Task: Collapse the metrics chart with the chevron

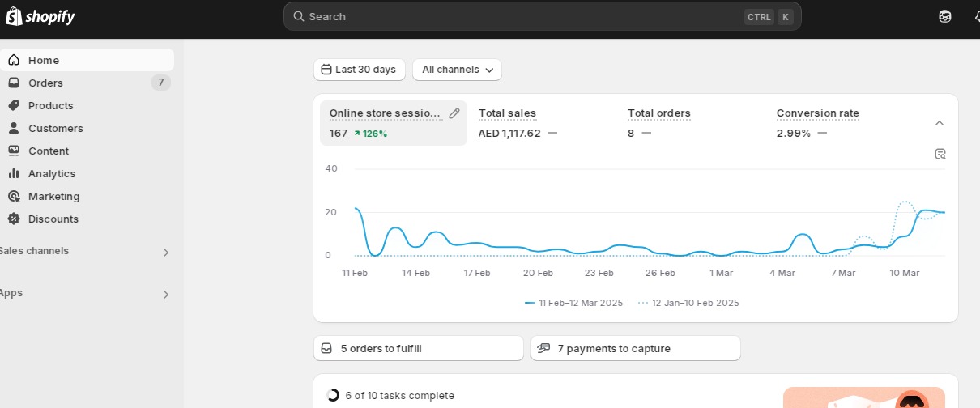Action: coord(940,123)
